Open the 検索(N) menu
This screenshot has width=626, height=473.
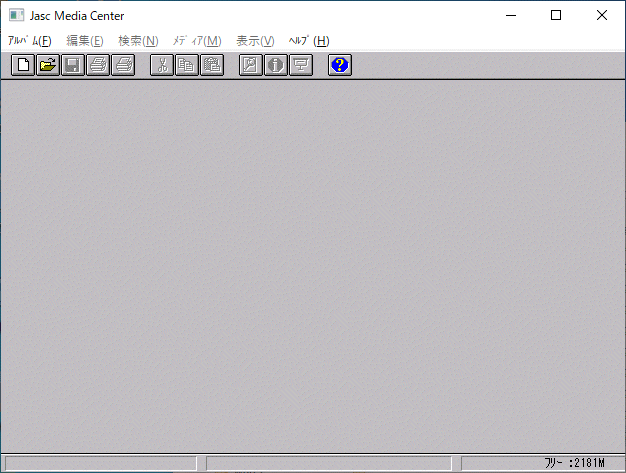click(x=138, y=41)
